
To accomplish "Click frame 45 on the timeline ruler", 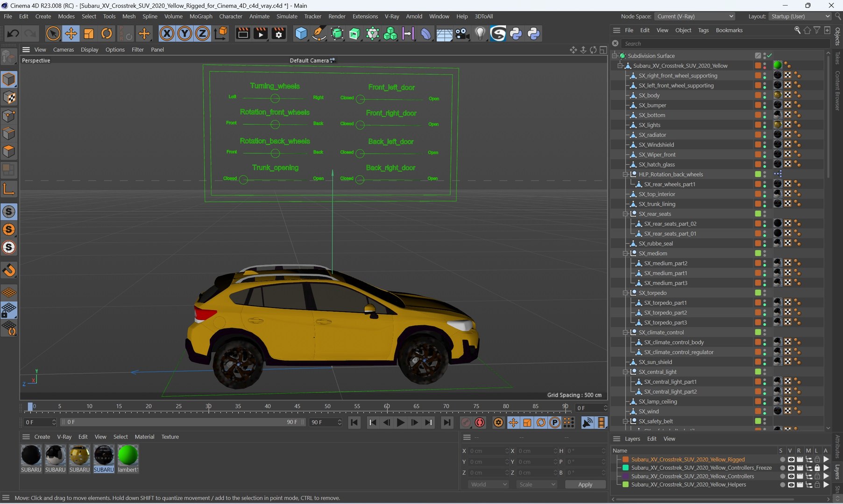I will (297, 406).
